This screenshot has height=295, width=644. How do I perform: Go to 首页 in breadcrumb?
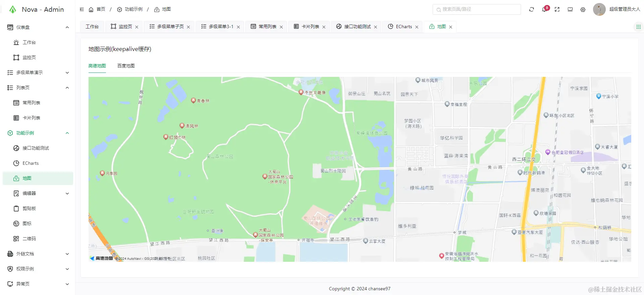point(97,9)
